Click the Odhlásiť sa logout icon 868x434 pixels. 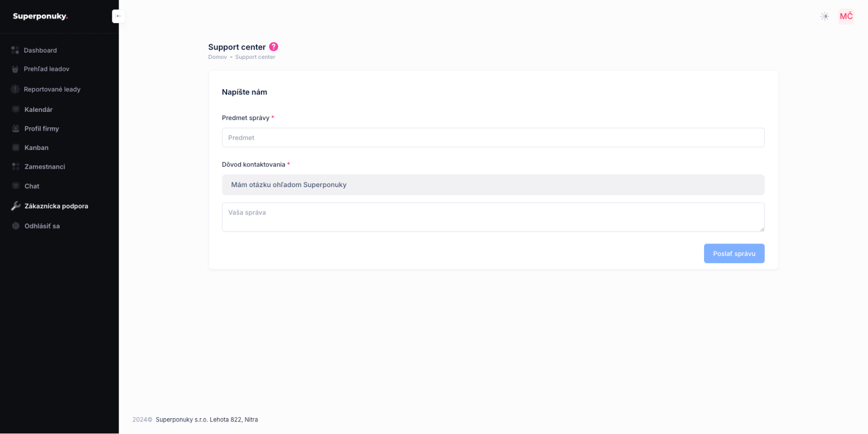(x=15, y=226)
